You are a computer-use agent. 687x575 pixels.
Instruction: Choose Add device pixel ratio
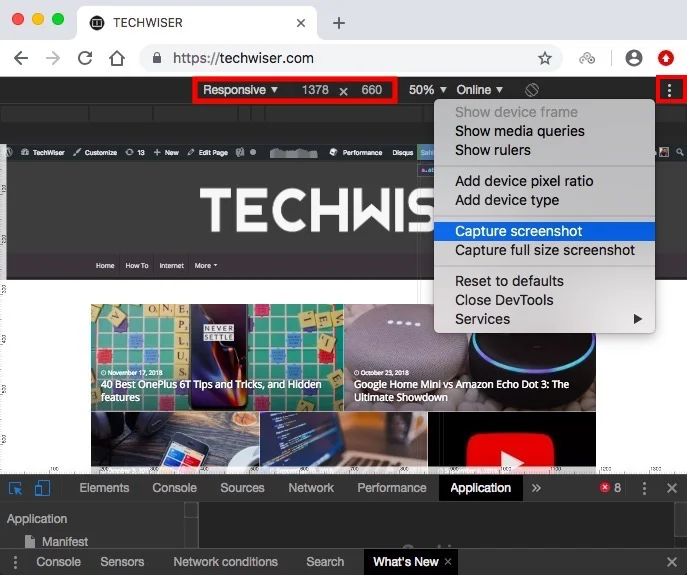pos(545,181)
